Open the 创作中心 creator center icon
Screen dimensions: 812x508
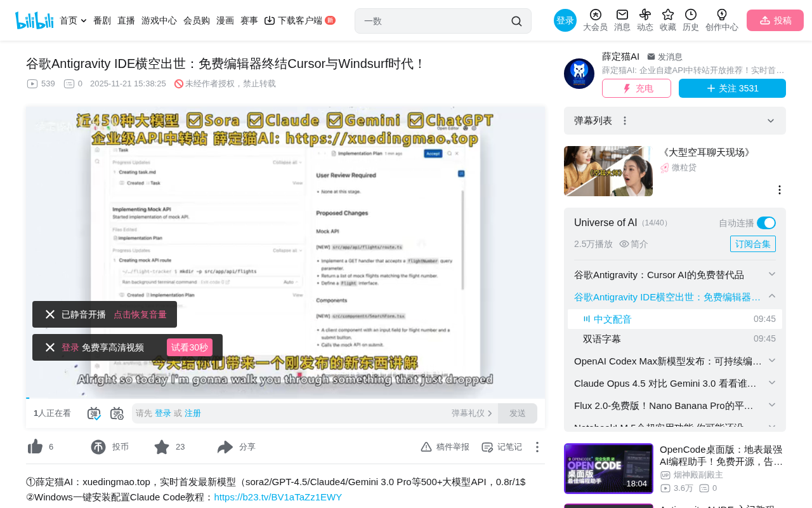(722, 15)
